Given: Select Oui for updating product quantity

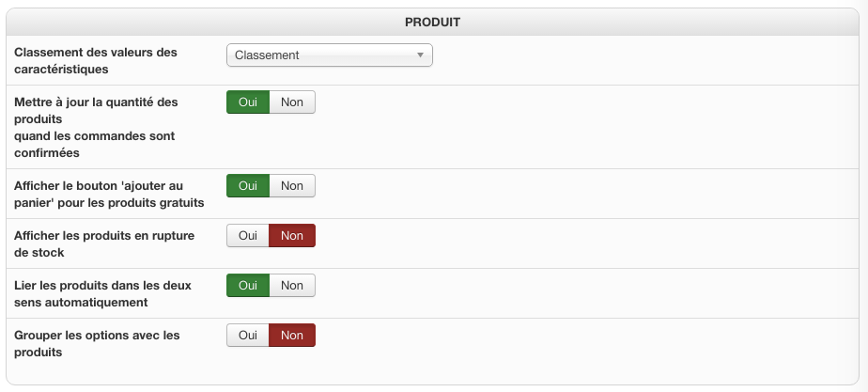Looking at the screenshot, I should (x=248, y=102).
